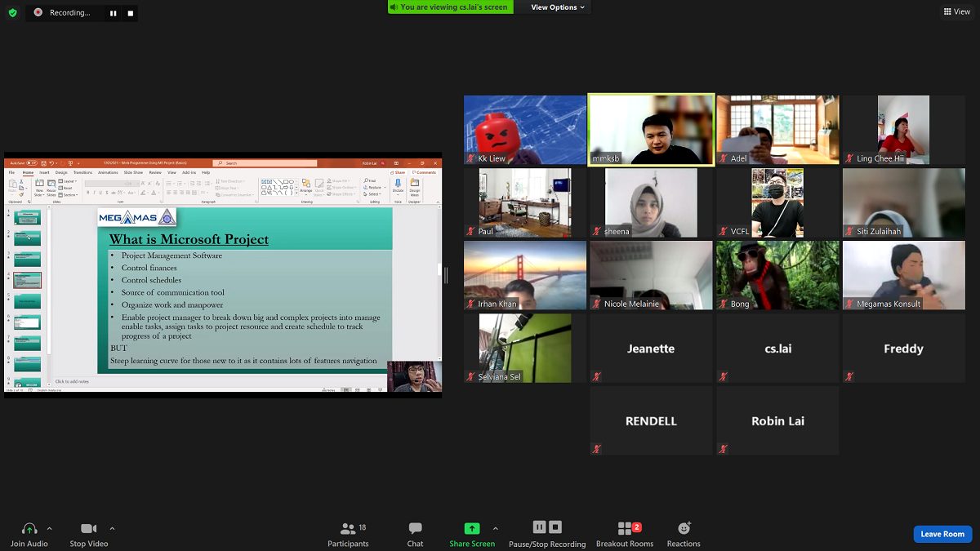Viewport: 980px width, 551px height.
Task: Stop video with the camera icon
Action: [88, 529]
